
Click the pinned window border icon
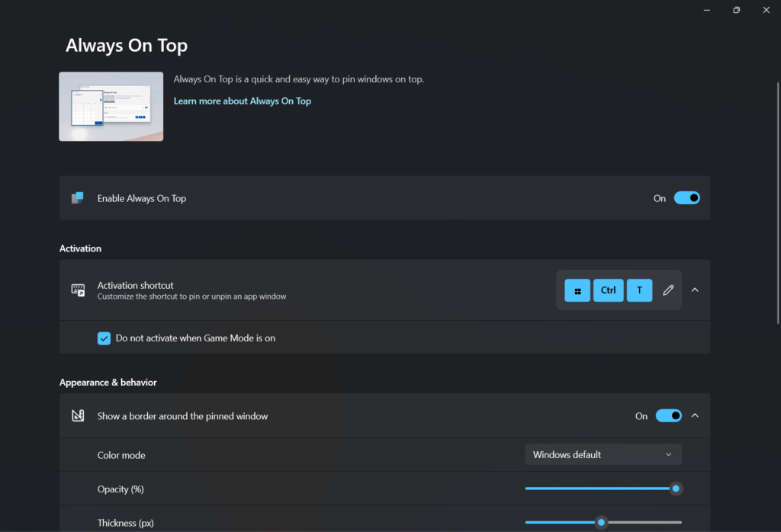point(78,415)
